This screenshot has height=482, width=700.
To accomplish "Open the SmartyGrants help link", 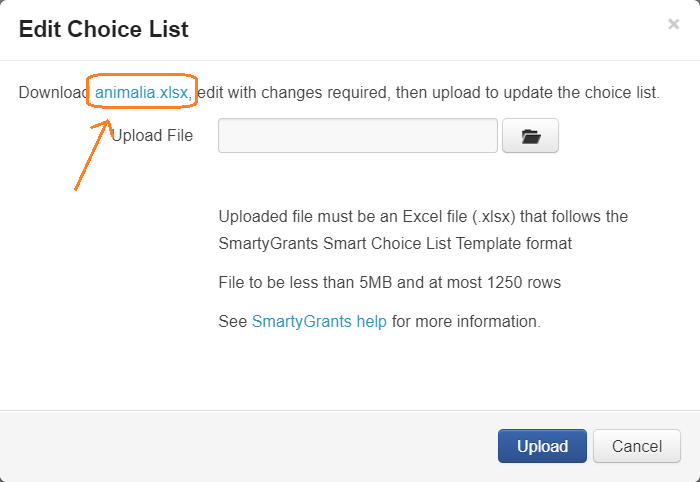I will click(x=318, y=322).
